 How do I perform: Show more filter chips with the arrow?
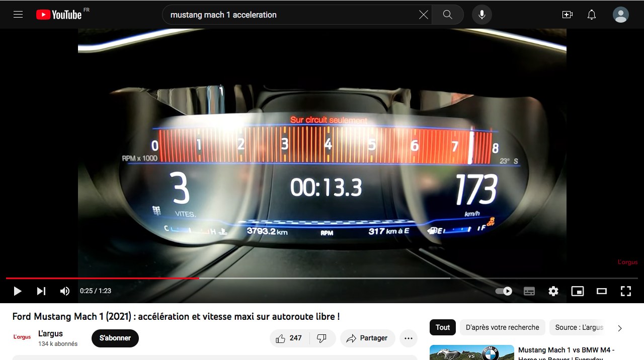(x=620, y=328)
